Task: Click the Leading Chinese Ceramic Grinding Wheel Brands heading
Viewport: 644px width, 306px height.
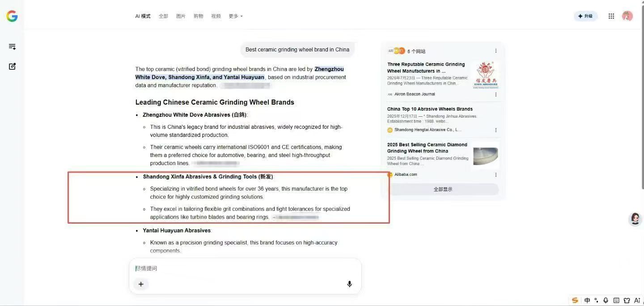Action: [x=215, y=102]
